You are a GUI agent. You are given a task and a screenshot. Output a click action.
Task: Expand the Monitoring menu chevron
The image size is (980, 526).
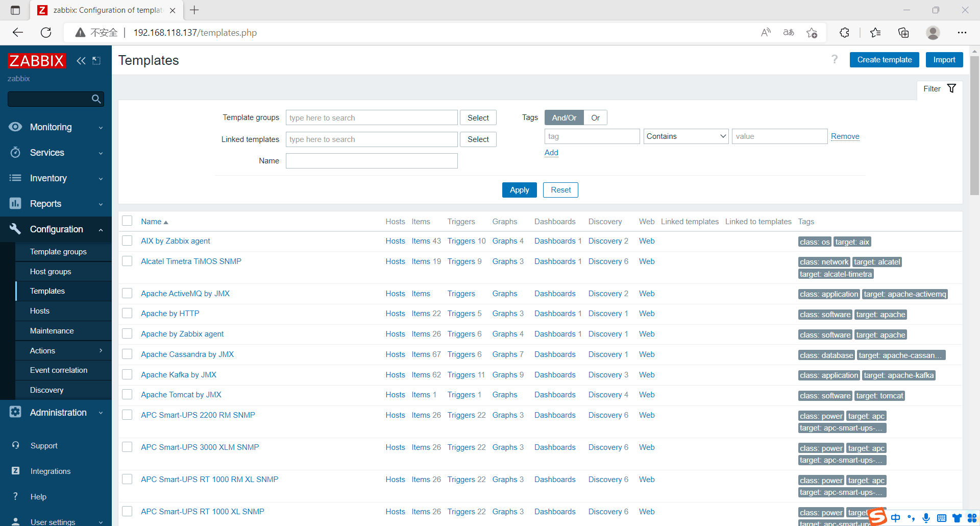click(101, 128)
